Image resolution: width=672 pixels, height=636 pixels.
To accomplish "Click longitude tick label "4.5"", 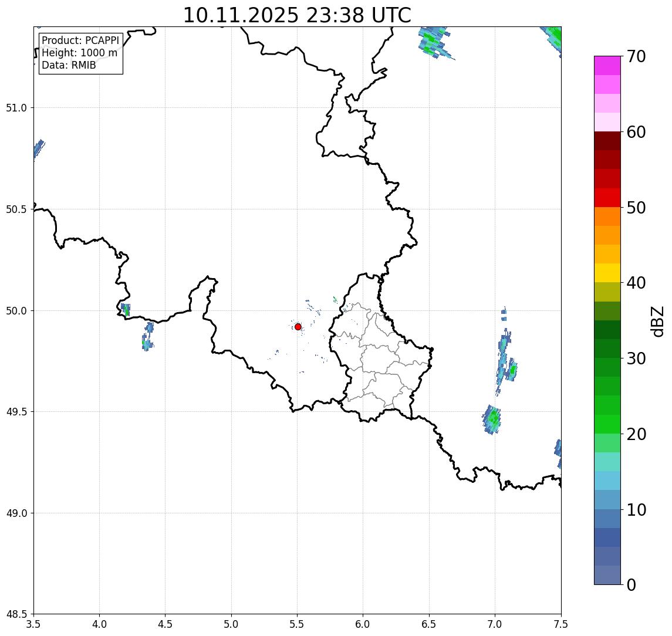I will (x=166, y=624).
